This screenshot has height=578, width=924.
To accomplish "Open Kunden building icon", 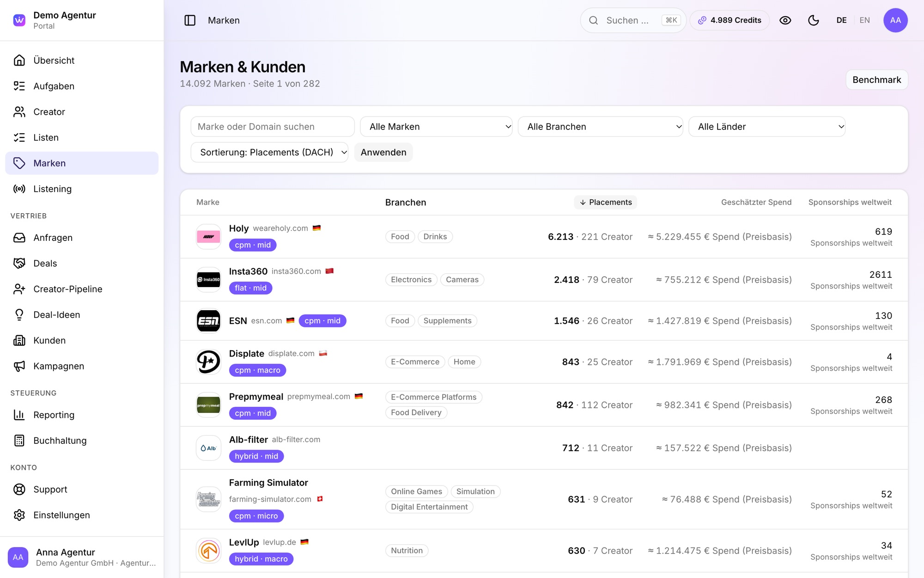I will coord(19,340).
